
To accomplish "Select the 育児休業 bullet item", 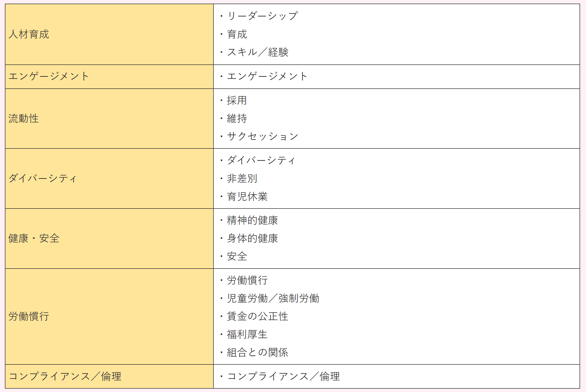I will (247, 196).
